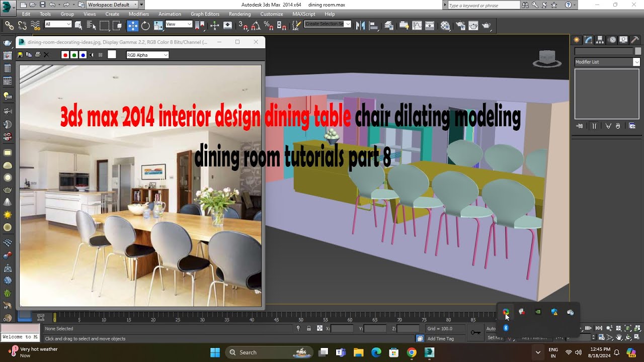Image resolution: width=644 pixels, height=362 pixels.
Task: Expand the Modifier List dropdown
Action: pyautogui.click(x=607, y=62)
